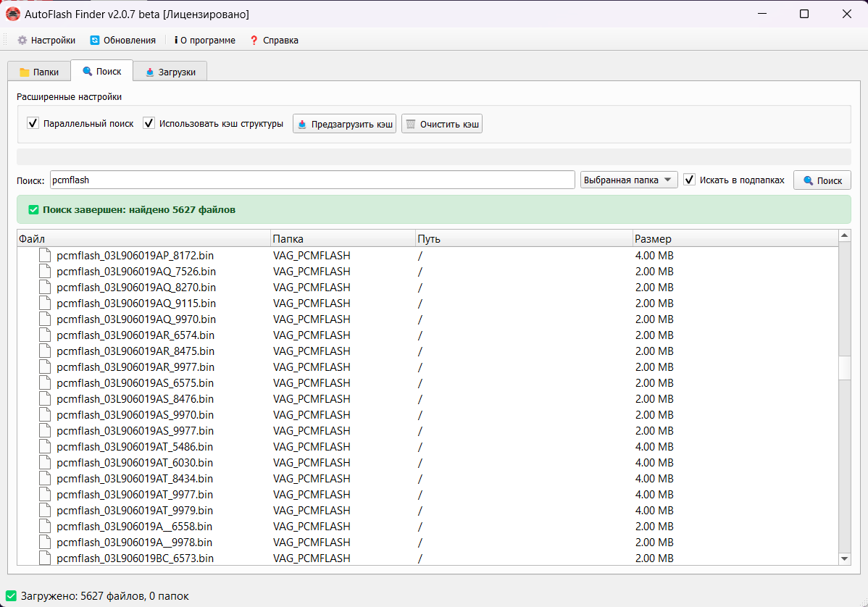The height and width of the screenshot is (607, 868).
Task: Disable Использовать кэш структуры checkbox
Action: (x=149, y=124)
